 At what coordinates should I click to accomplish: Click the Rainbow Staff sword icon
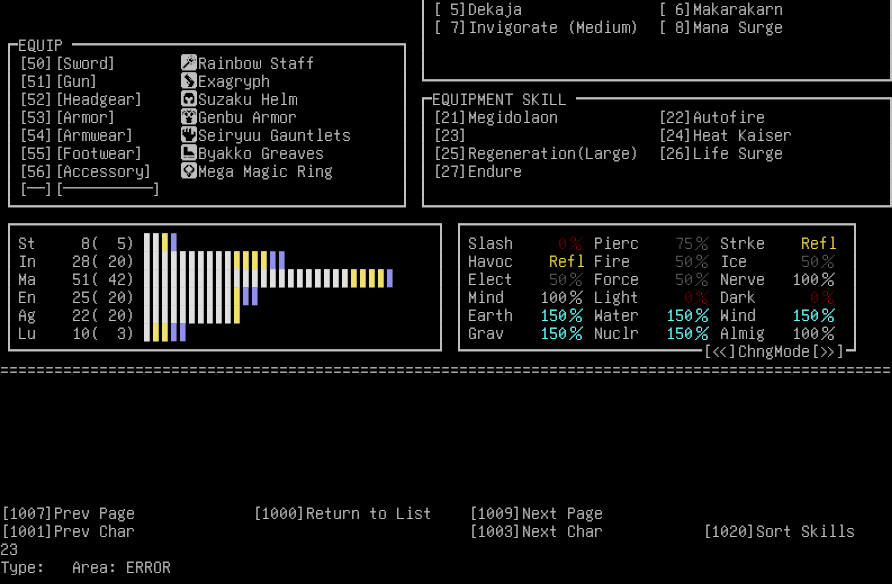[189, 63]
